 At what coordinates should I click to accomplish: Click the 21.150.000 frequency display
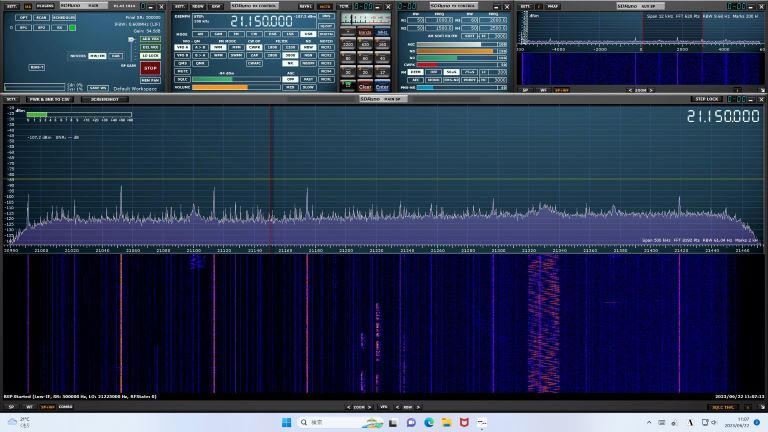coord(262,20)
